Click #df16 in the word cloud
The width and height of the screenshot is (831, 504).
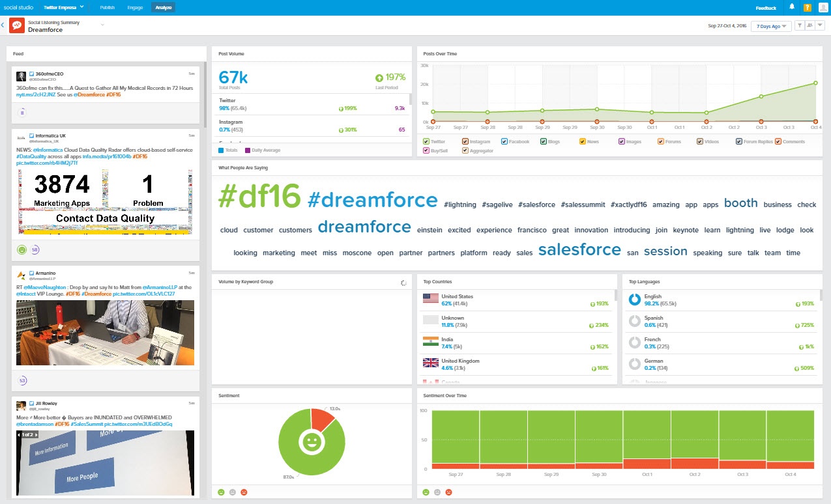tap(259, 196)
